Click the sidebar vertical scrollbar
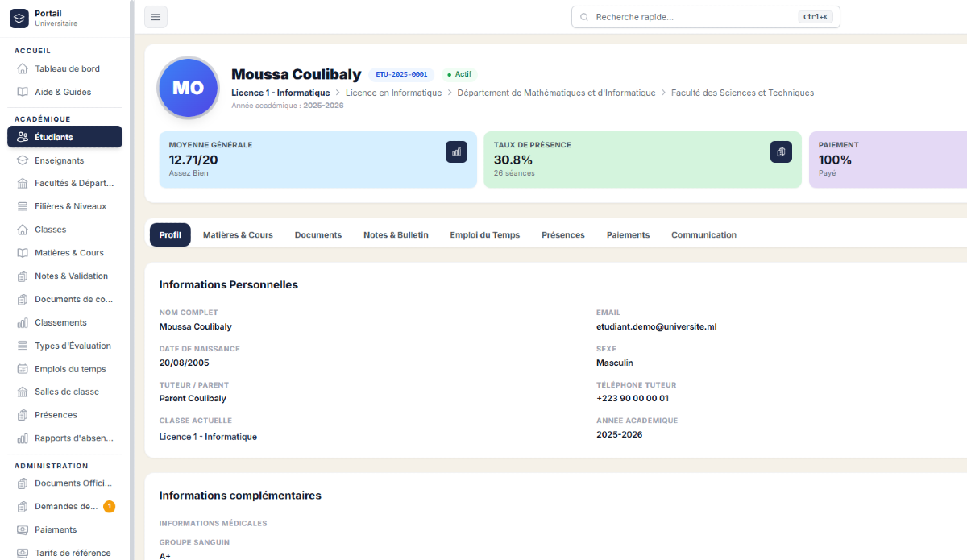 (131, 280)
